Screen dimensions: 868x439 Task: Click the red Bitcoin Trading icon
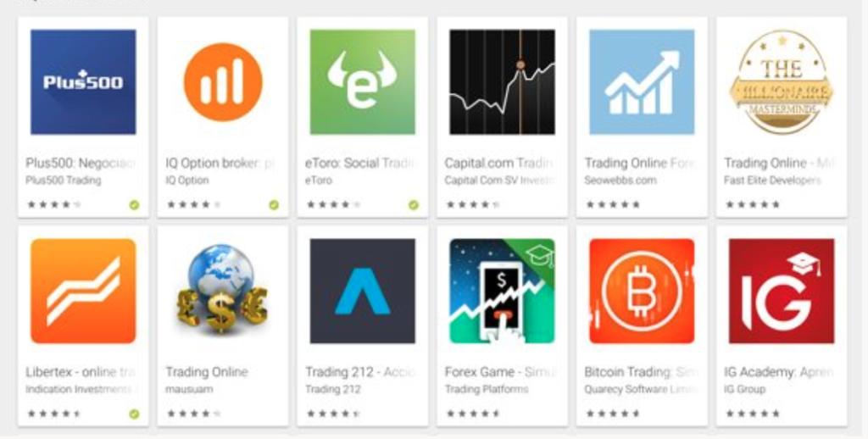click(x=642, y=292)
